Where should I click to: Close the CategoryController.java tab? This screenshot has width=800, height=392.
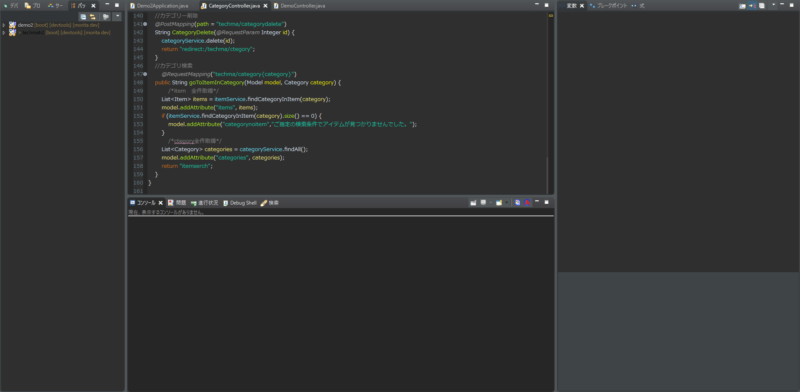tap(265, 6)
